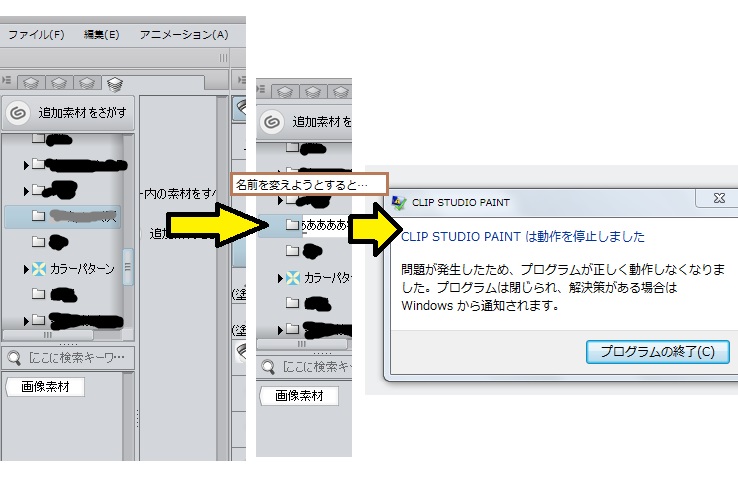Click 追加素材をさがす button in left screenshot
The image size is (738, 483).
[x=68, y=113]
